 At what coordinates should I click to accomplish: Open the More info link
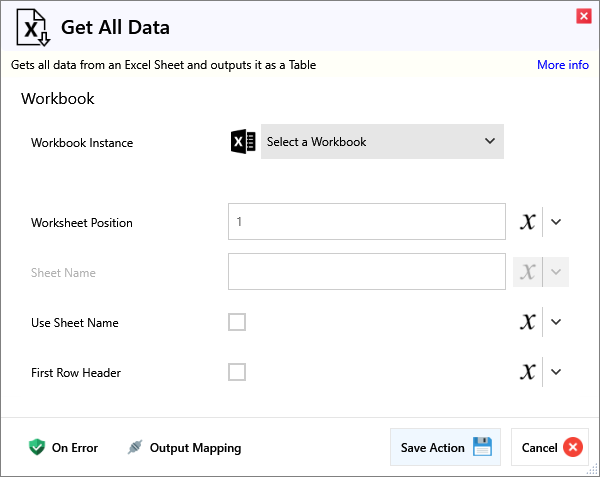(x=562, y=65)
